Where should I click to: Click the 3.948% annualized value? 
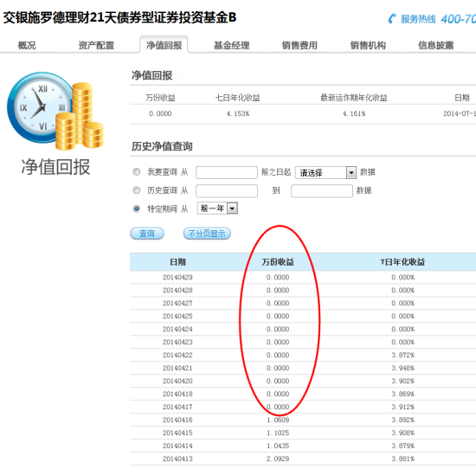[402, 369]
